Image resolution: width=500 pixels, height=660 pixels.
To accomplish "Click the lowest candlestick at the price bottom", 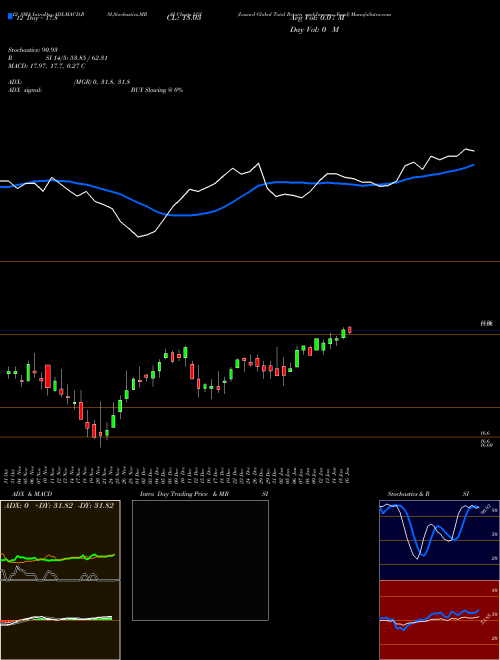I will pos(101,425).
